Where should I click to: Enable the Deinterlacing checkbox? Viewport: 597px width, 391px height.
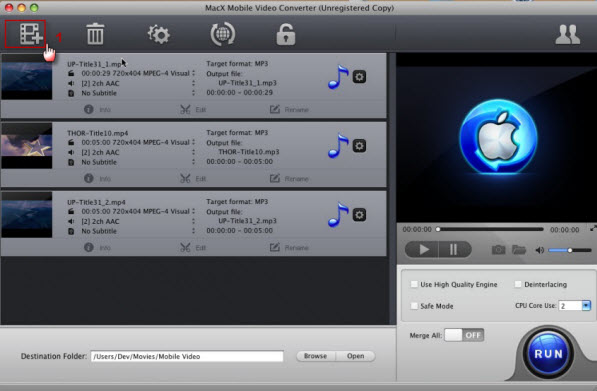(518, 284)
